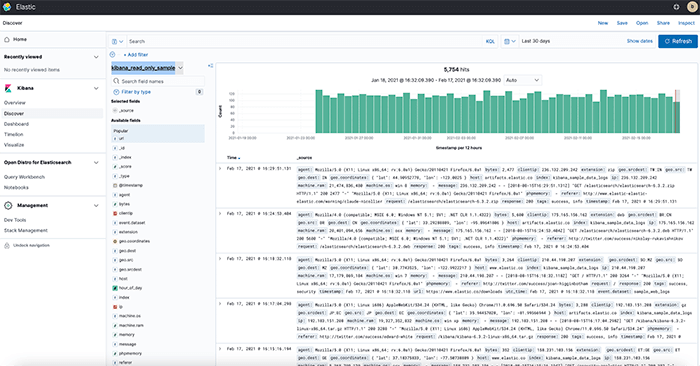Sort by the Time column header
The image size is (700, 366).
point(233,158)
